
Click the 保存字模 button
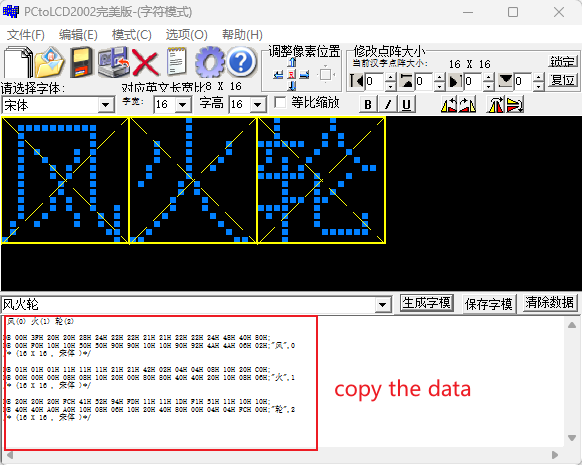point(488,304)
